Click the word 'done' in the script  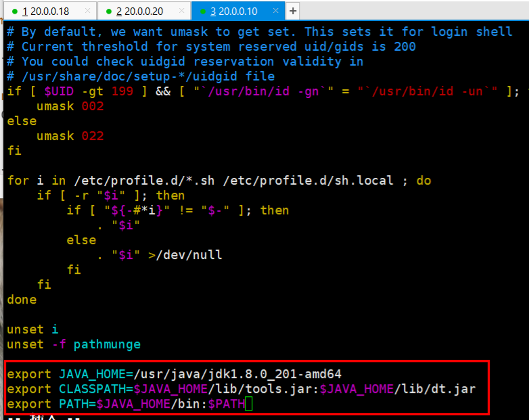(22, 300)
